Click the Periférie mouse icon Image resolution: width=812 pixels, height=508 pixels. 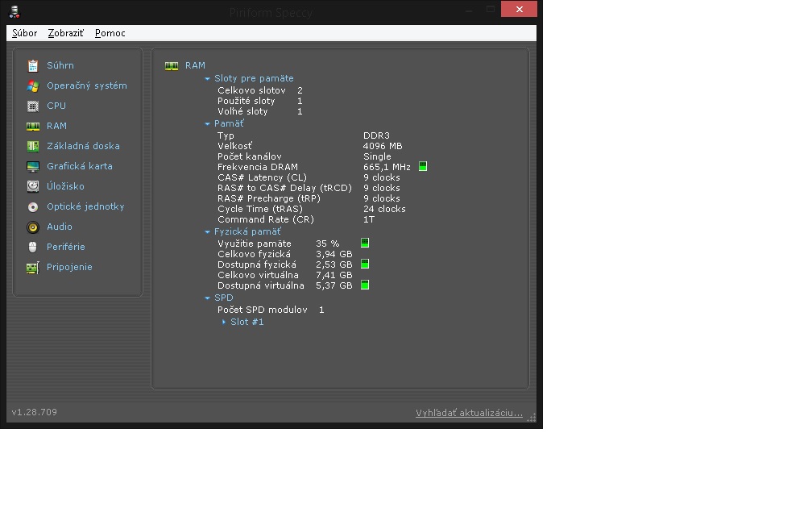click(32, 248)
